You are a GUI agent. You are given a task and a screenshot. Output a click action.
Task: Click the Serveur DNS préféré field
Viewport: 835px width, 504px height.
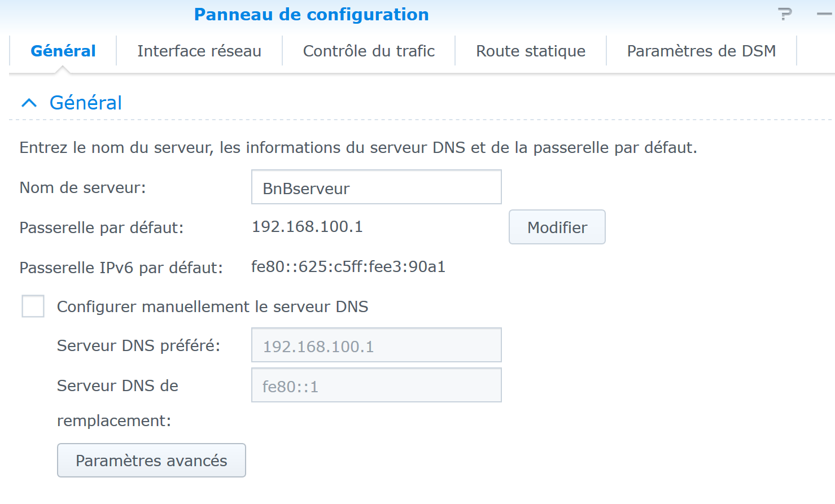[x=377, y=345]
